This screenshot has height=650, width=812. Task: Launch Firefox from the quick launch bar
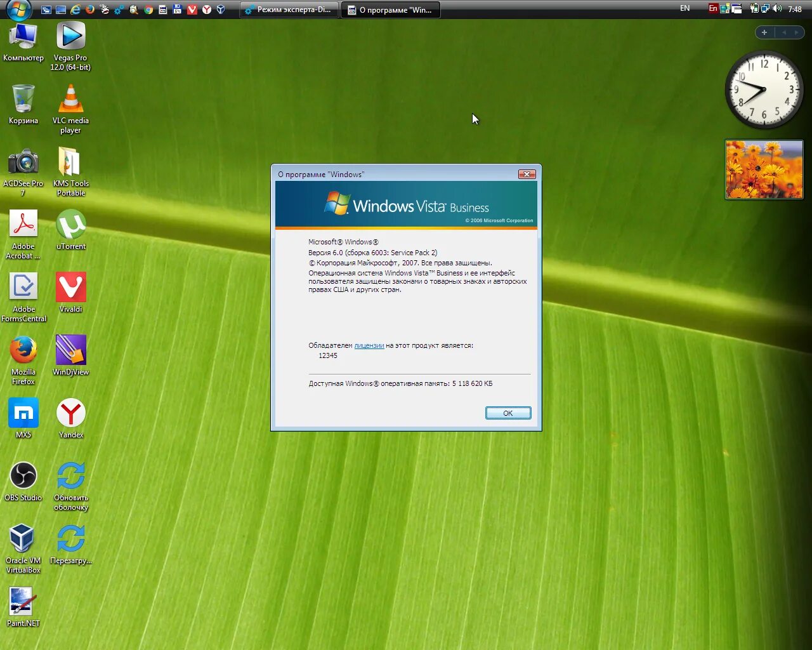coord(90,10)
